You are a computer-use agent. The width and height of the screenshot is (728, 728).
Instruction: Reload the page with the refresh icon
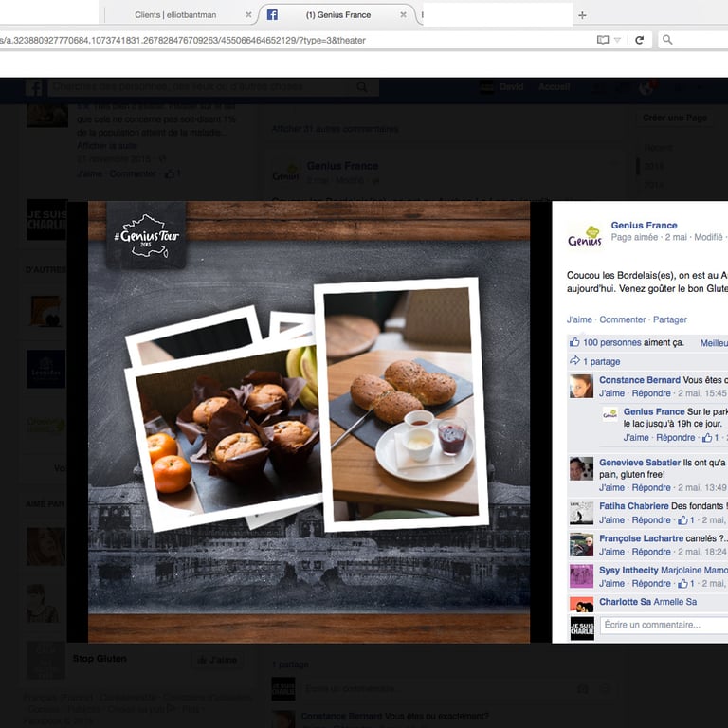coord(639,40)
